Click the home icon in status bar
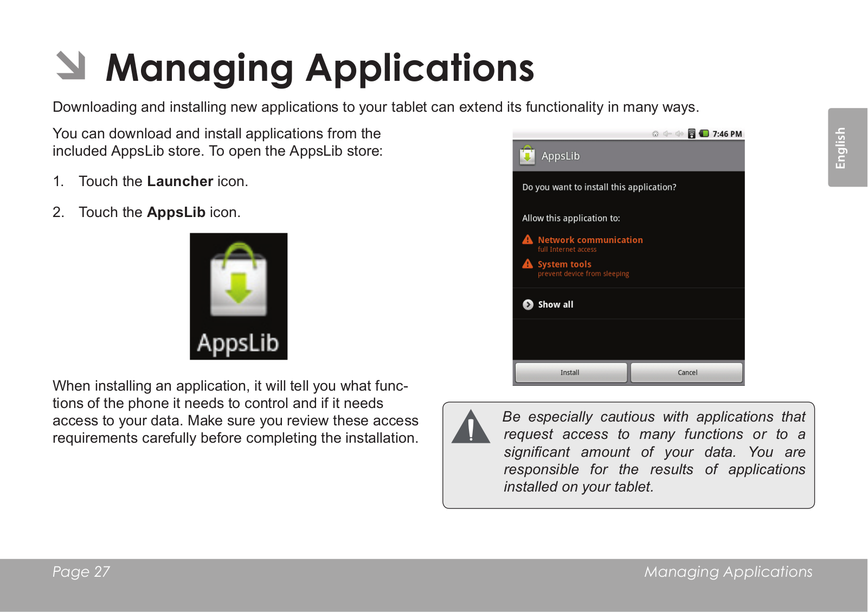This screenshot has height=612, width=868. pyautogui.click(x=655, y=134)
